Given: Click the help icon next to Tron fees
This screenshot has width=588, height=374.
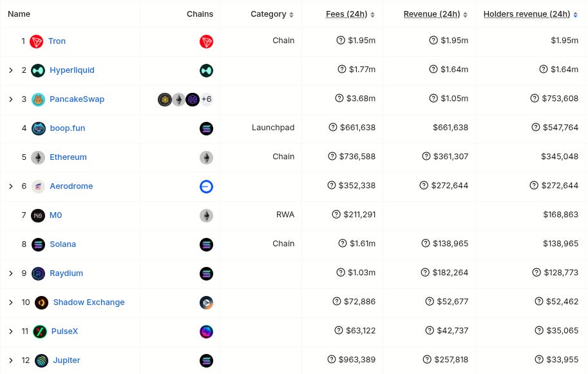Looking at the screenshot, I should 341,40.
